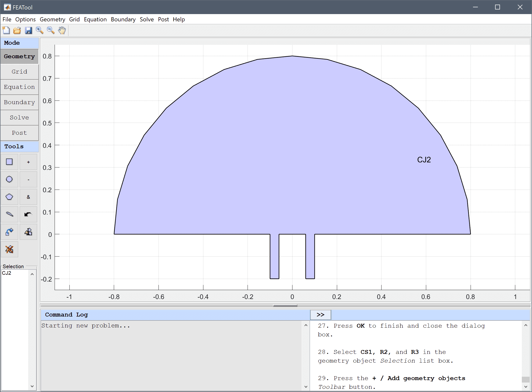This screenshot has width=532, height=392.
Task: Switch to Boundary mode
Action: [19, 102]
